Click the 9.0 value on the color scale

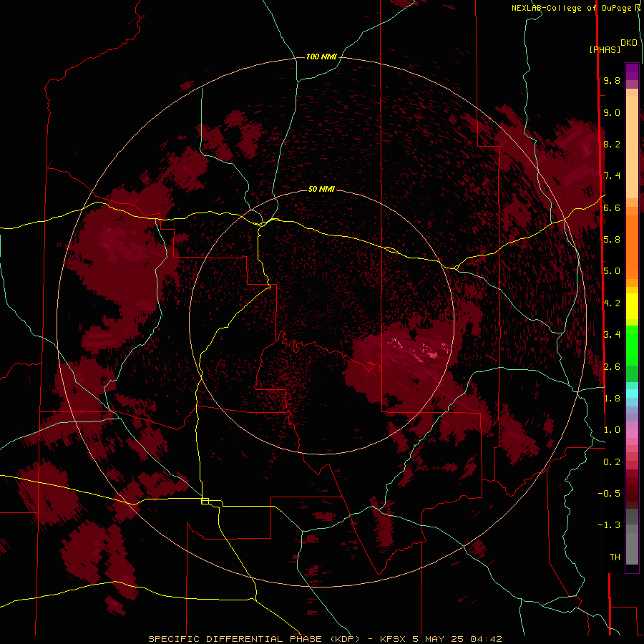pos(612,112)
